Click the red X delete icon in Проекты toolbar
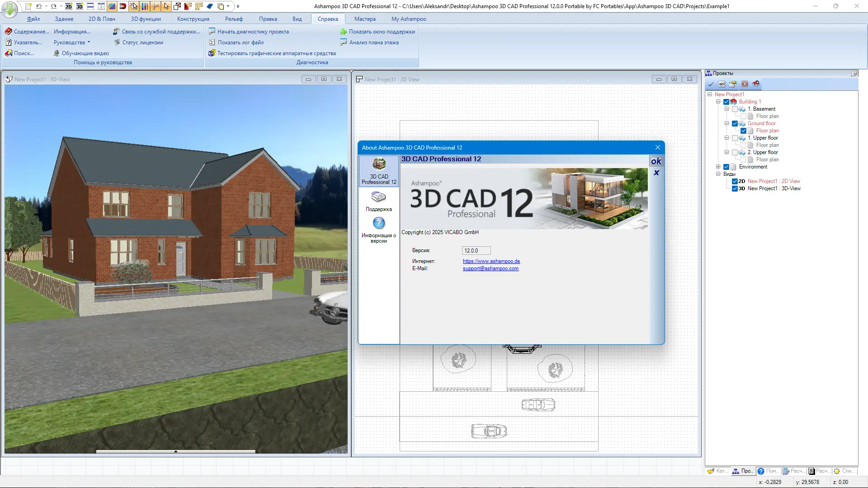This screenshot has width=868, height=488. (x=745, y=84)
